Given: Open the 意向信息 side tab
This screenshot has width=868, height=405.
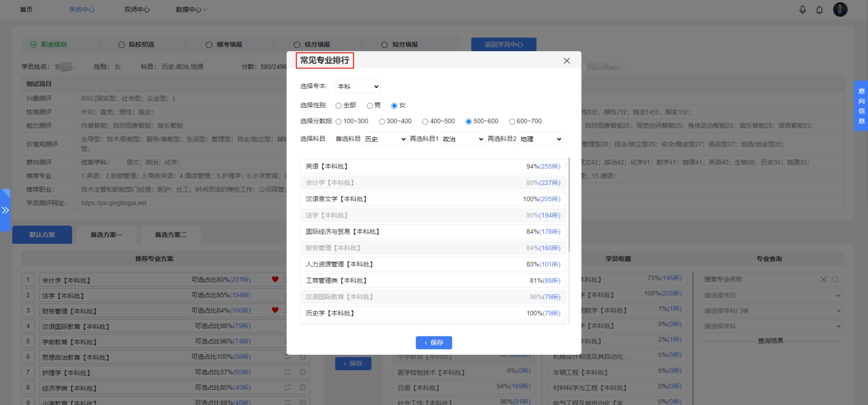Looking at the screenshot, I should coord(861,106).
